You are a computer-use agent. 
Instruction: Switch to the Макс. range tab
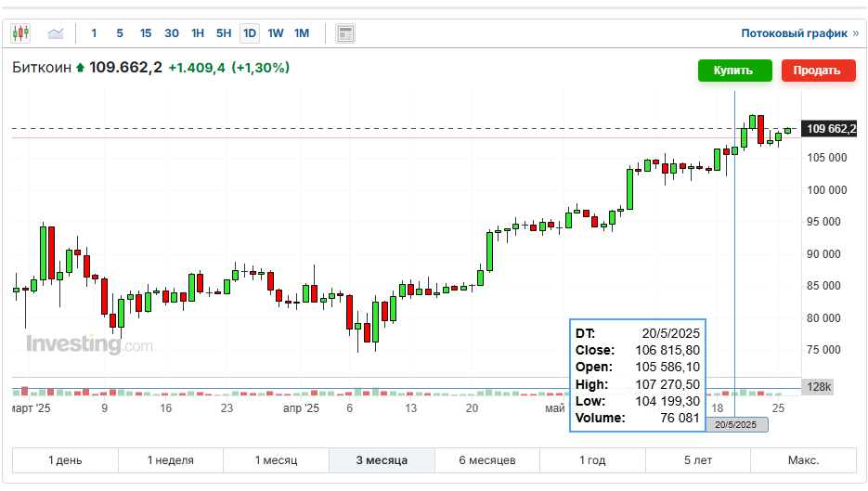803,460
